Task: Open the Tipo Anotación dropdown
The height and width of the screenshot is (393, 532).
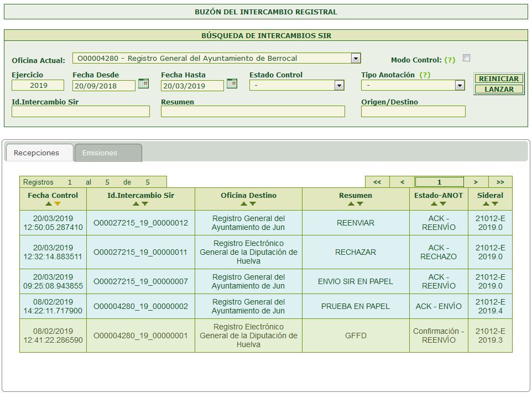Action: [460, 86]
